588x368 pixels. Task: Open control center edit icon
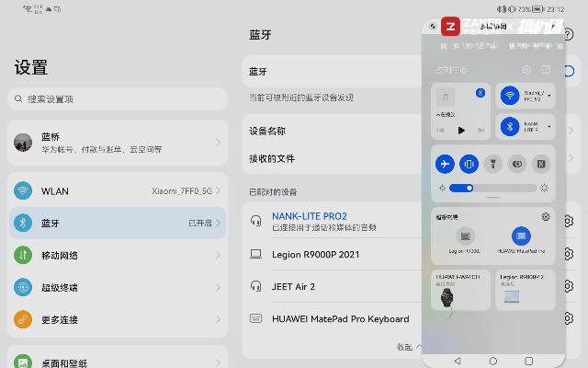point(546,70)
